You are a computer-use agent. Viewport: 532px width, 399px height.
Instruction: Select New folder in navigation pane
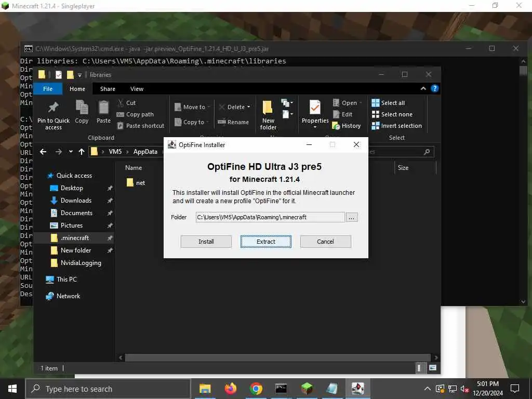(x=76, y=250)
